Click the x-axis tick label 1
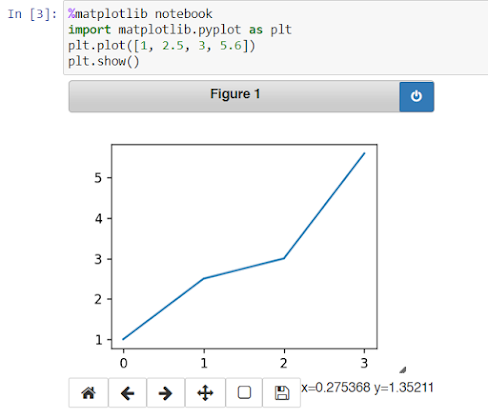The width and height of the screenshot is (488, 419). (x=204, y=363)
